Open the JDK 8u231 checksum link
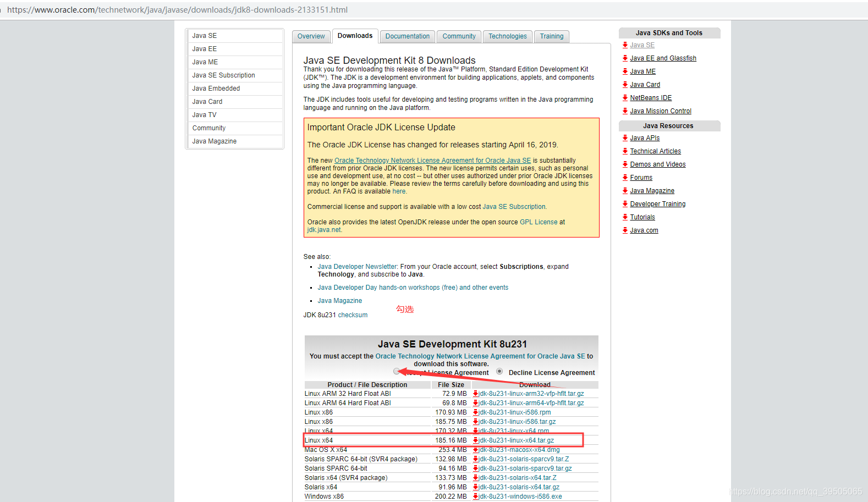868x502 pixels. click(353, 315)
